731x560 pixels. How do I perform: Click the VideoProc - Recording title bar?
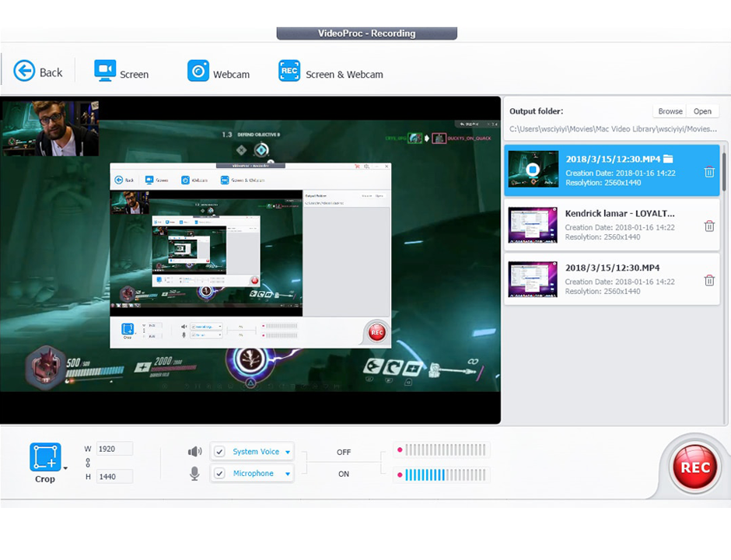tap(366, 33)
